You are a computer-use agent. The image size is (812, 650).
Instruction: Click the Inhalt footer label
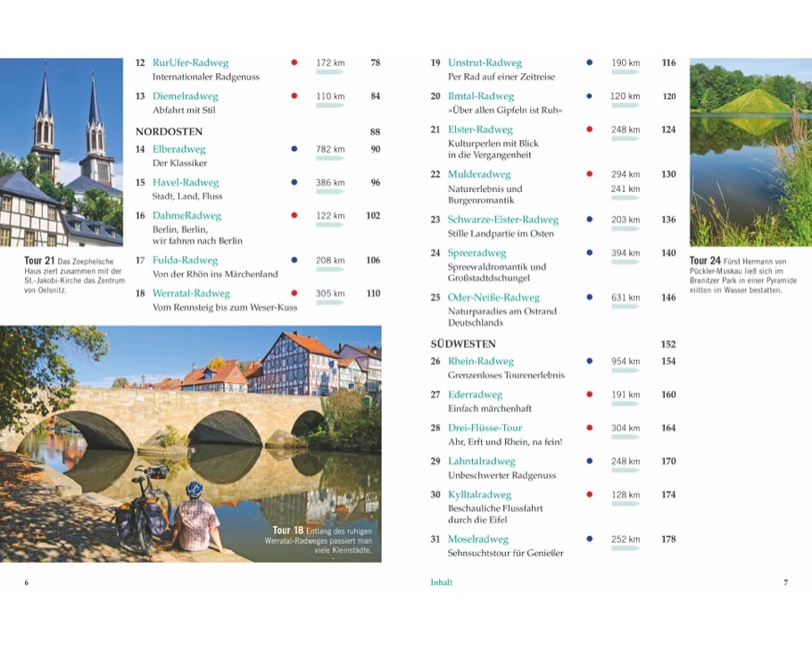click(441, 582)
